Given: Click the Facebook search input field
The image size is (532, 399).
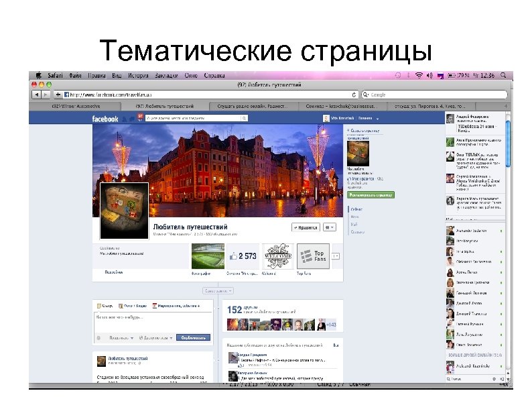Looking at the screenshot, I should pyautogui.click(x=193, y=118).
